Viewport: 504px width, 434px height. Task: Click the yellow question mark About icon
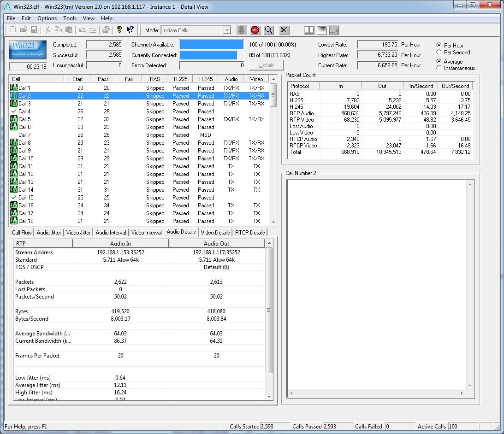[119, 30]
